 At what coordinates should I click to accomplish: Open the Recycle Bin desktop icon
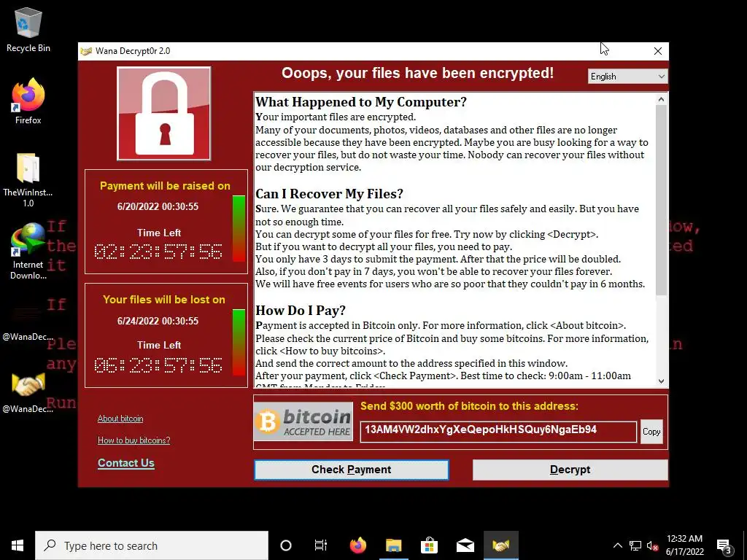click(x=28, y=29)
